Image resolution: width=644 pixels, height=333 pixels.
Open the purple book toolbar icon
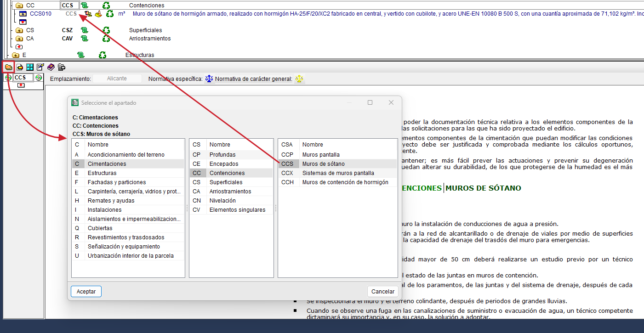point(51,67)
